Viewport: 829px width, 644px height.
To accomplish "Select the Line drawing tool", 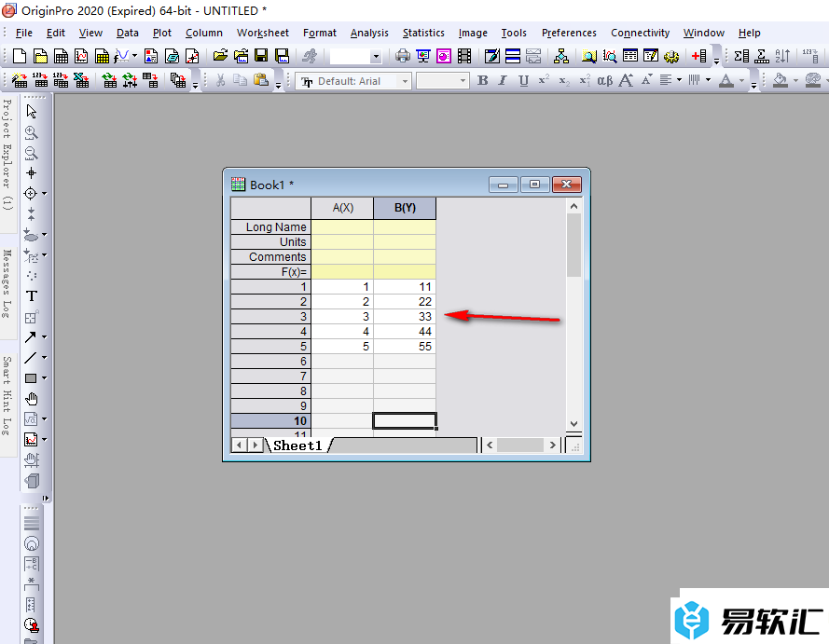I will click(x=31, y=358).
